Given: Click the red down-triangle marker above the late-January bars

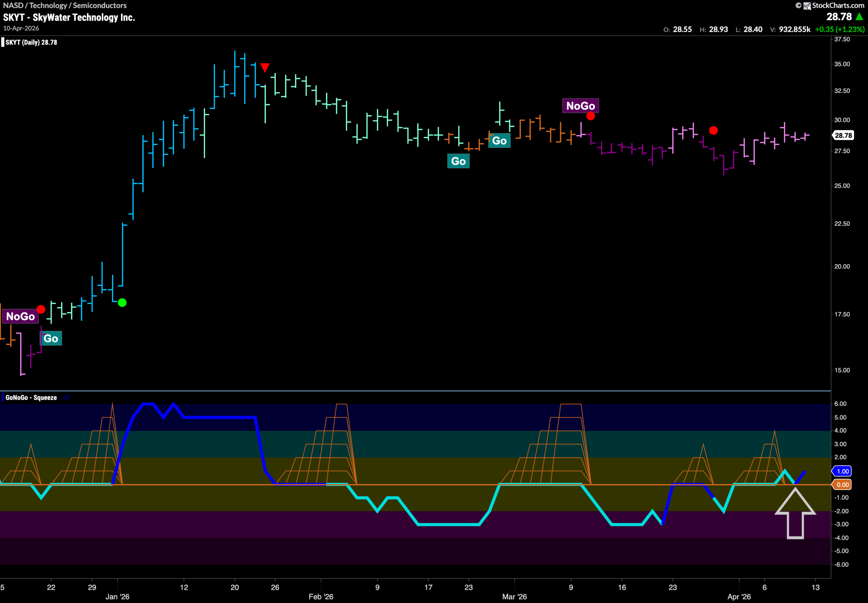Looking at the screenshot, I should (265, 68).
